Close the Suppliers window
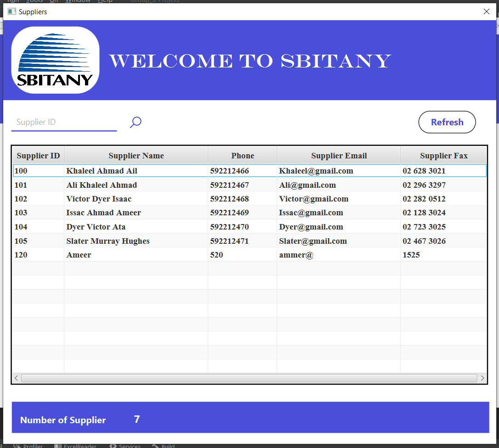This screenshot has width=499, height=448. 486,12
